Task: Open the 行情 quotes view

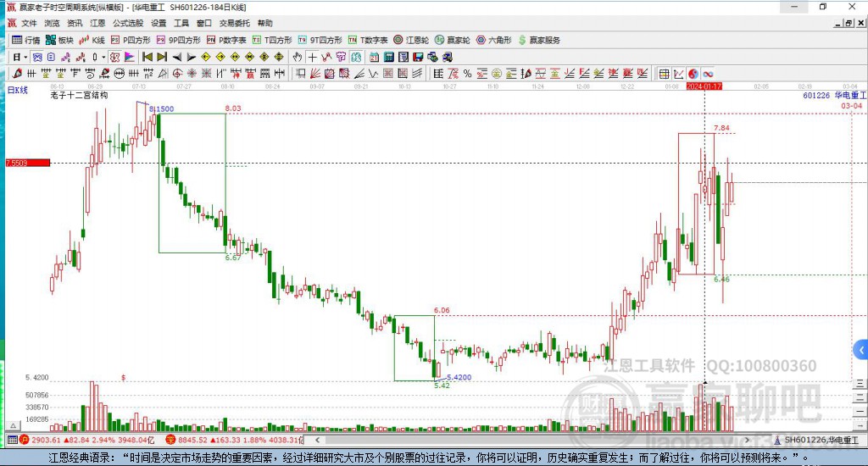Action: click(x=26, y=40)
